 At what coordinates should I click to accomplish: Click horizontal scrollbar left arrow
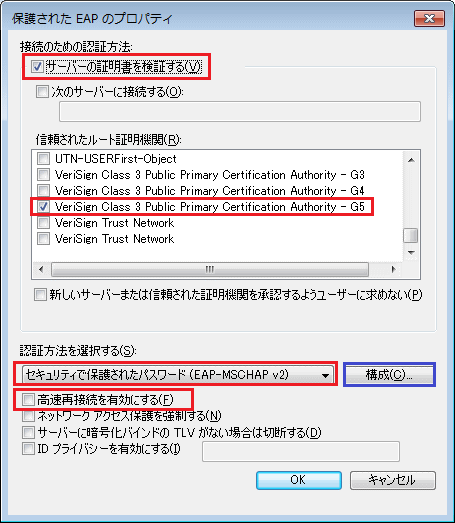click(x=41, y=269)
